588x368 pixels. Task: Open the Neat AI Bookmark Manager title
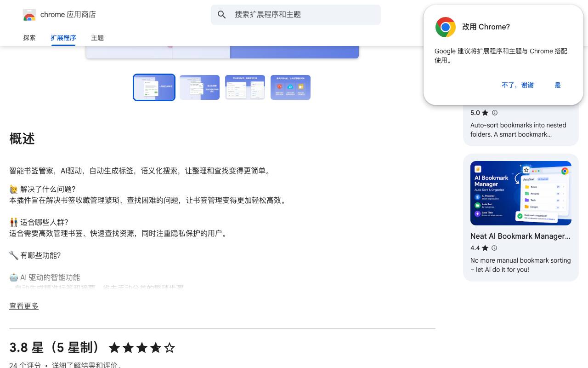[x=520, y=236]
